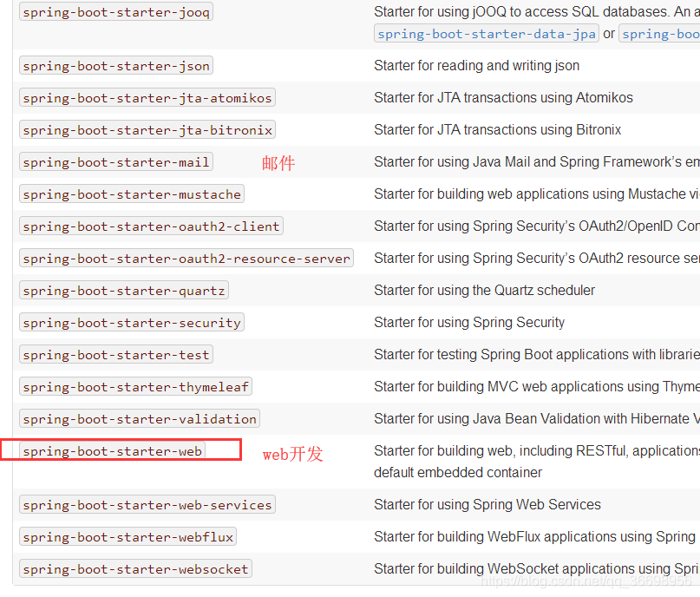Select spring-boot-starter-test entry
The width and height of the screenshot is (700, 597).
[x=116, y=355]
